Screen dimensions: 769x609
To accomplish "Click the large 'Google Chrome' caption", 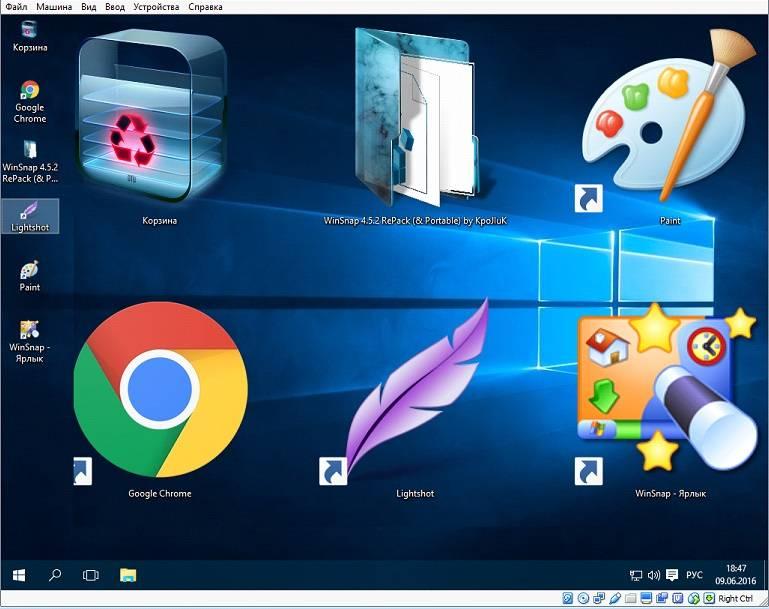I will [160, 493].
